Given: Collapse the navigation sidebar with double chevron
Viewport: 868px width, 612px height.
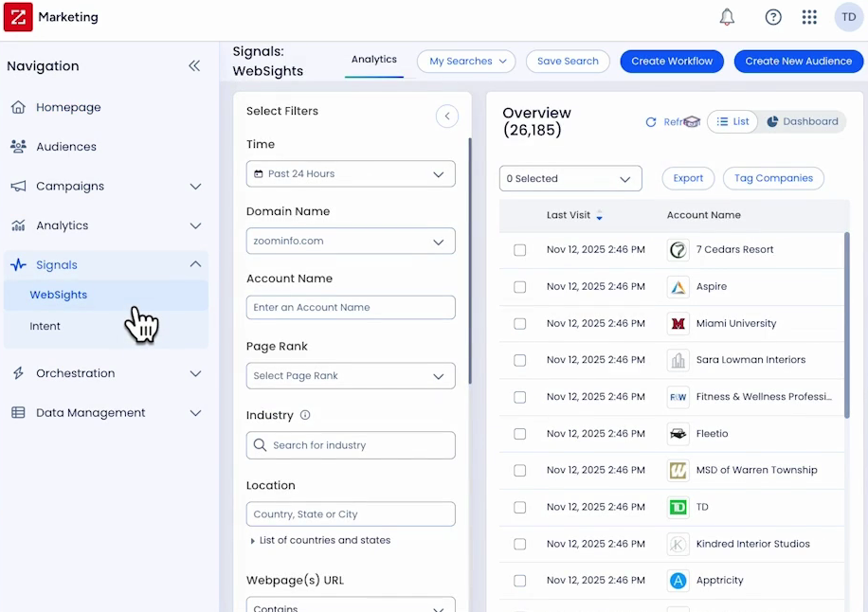Looking at the screenshot, I should (x=194, y=66).
